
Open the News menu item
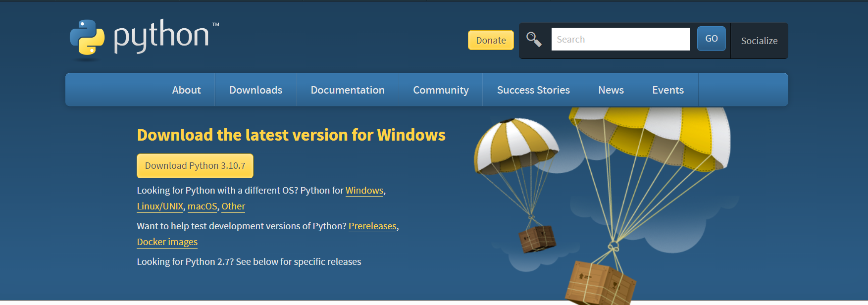pos(611,90)
